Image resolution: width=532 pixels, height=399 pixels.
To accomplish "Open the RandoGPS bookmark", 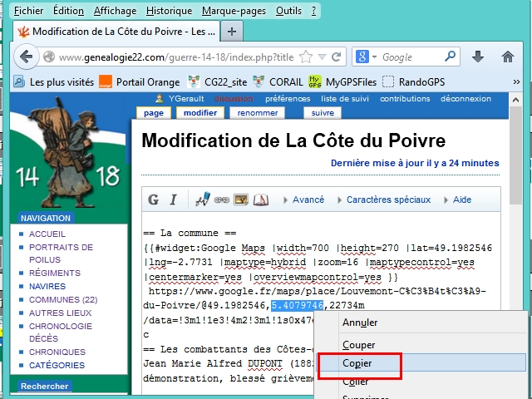I will pos(414,81).
